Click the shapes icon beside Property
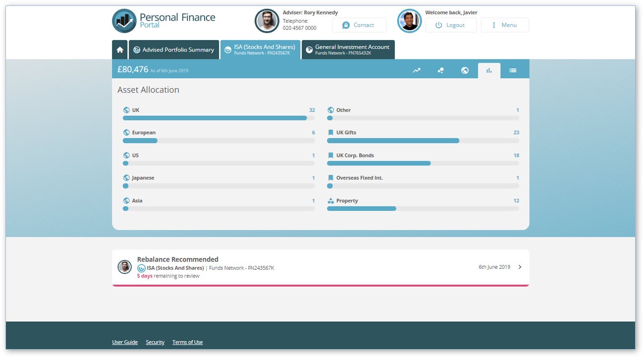This screenshot has width=644, height=358. [330, 201]
